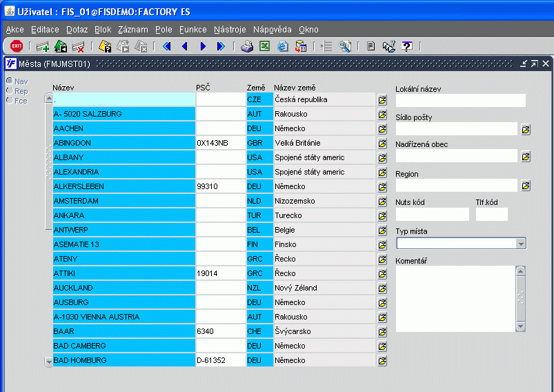This screenshot has height=392, width=554.
Task: Click the magnifier search document icon
Action: (345, 46)
